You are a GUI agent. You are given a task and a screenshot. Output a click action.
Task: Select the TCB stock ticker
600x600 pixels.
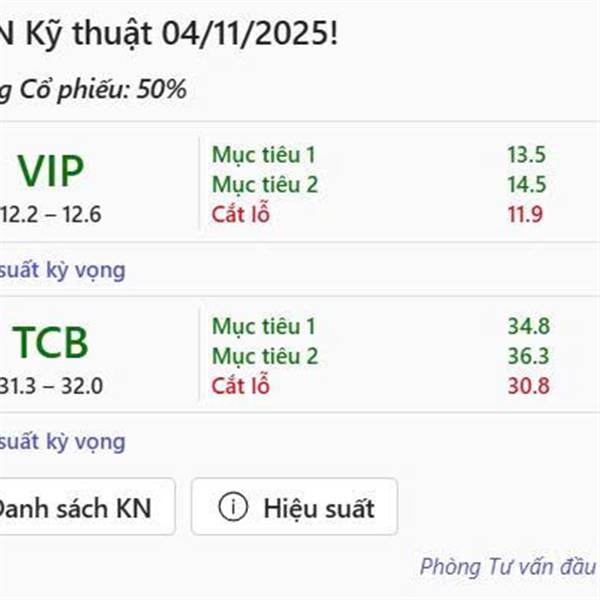coord(51,342)
